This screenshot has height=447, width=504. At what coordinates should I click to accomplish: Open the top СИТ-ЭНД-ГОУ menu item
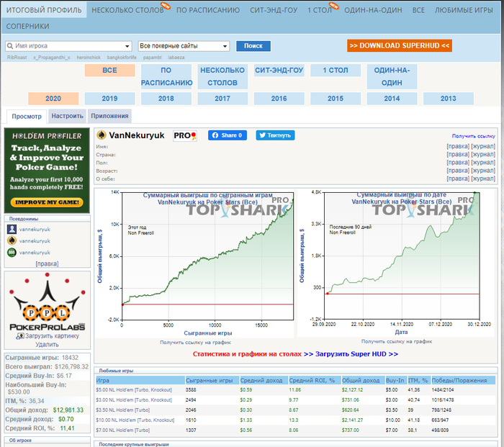point(274,10)
